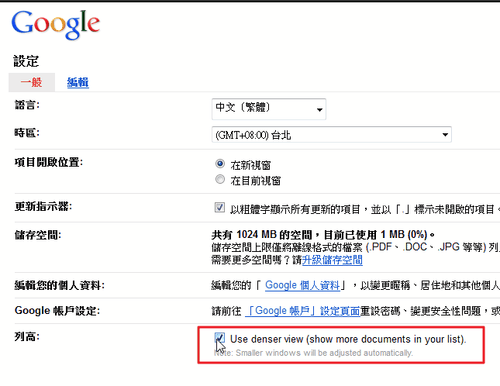The width and height of the screenshot is (500, 386).
Task: Click the 儲存空間: label
Action: 38,235
